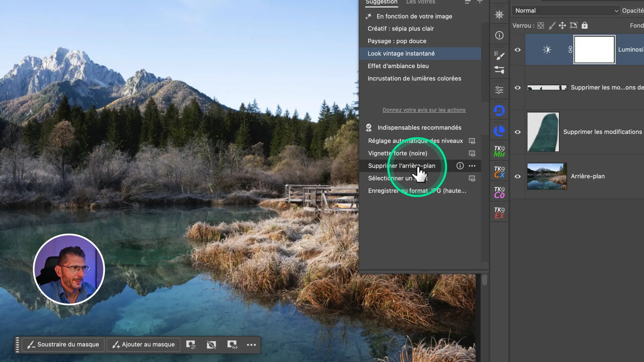Run Réglage automatique des niveaux
Image resolution: width=644 pixels, height=362 pixels.
coord(415,141)
